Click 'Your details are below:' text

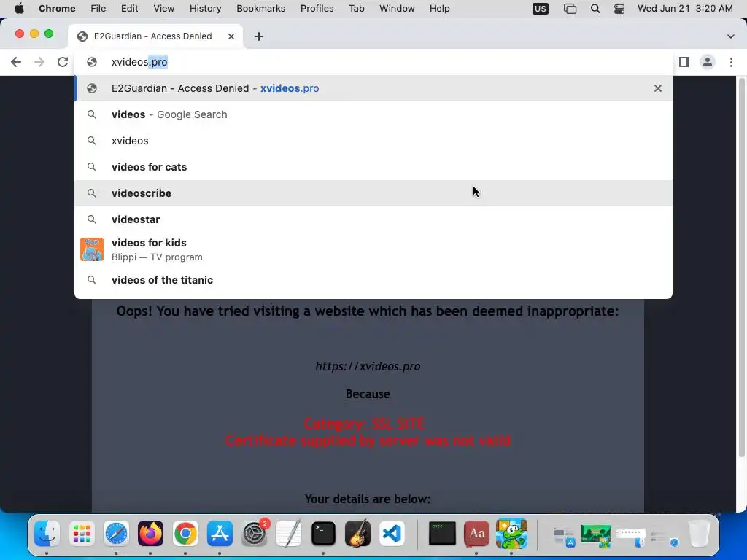pos(368,499)
